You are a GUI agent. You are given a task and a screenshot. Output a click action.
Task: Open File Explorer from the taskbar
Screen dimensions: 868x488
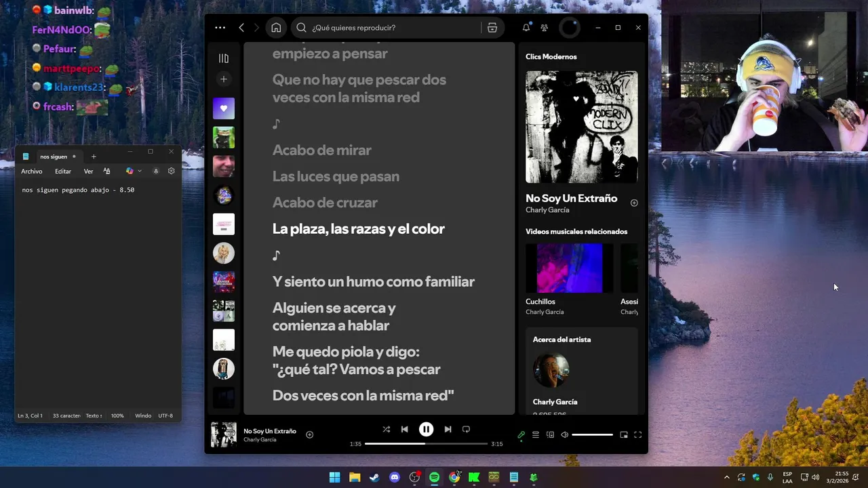click(355, 477)
